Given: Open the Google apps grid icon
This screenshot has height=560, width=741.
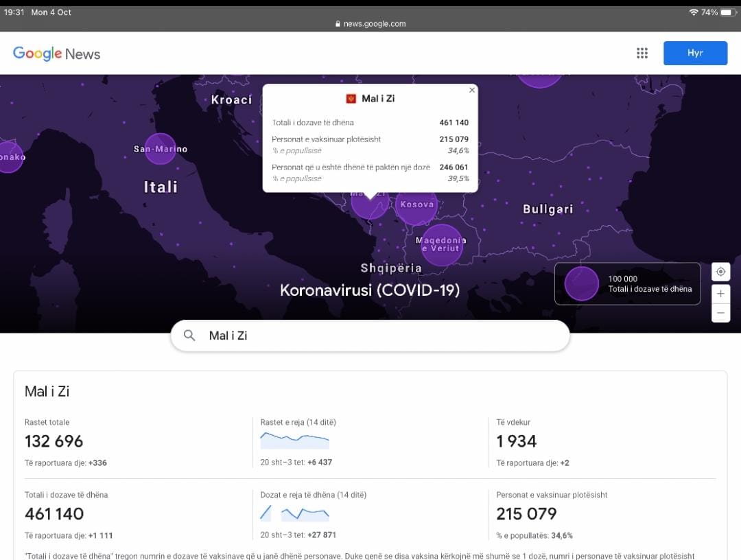Looking at the screenshot, I should [642, 54].
